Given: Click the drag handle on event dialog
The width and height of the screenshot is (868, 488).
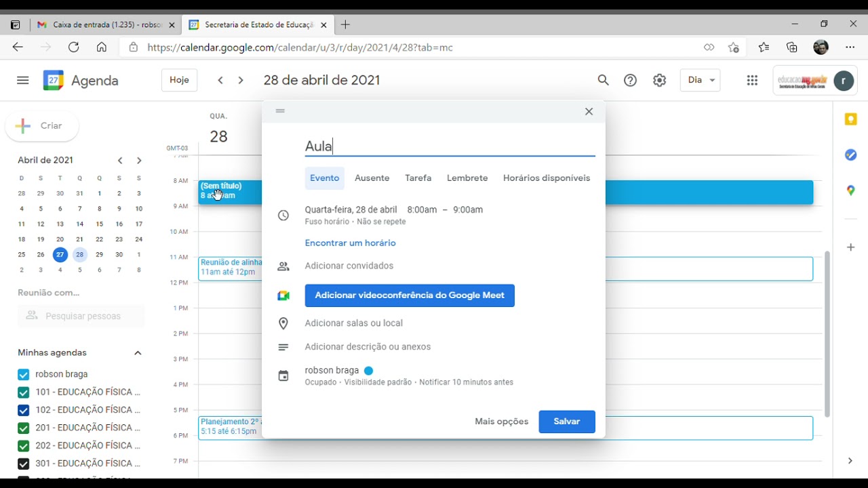Looking at the screenshot, I should [281, 110].
